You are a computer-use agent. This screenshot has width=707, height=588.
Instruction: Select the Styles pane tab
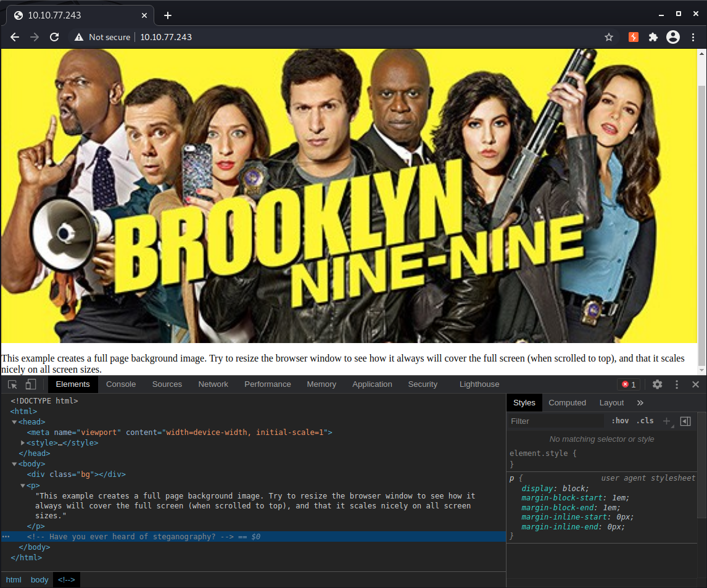(524, 403)
